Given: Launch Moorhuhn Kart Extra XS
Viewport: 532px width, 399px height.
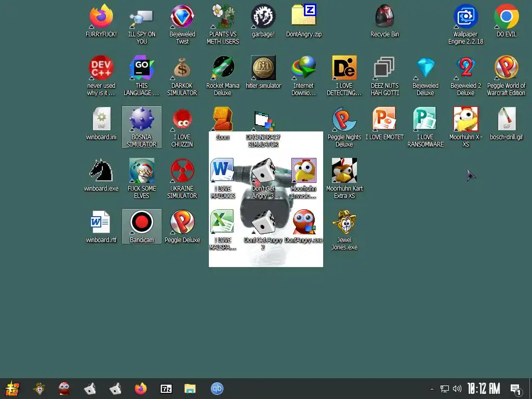Looking at the screenshot, I should click(344, 178).
